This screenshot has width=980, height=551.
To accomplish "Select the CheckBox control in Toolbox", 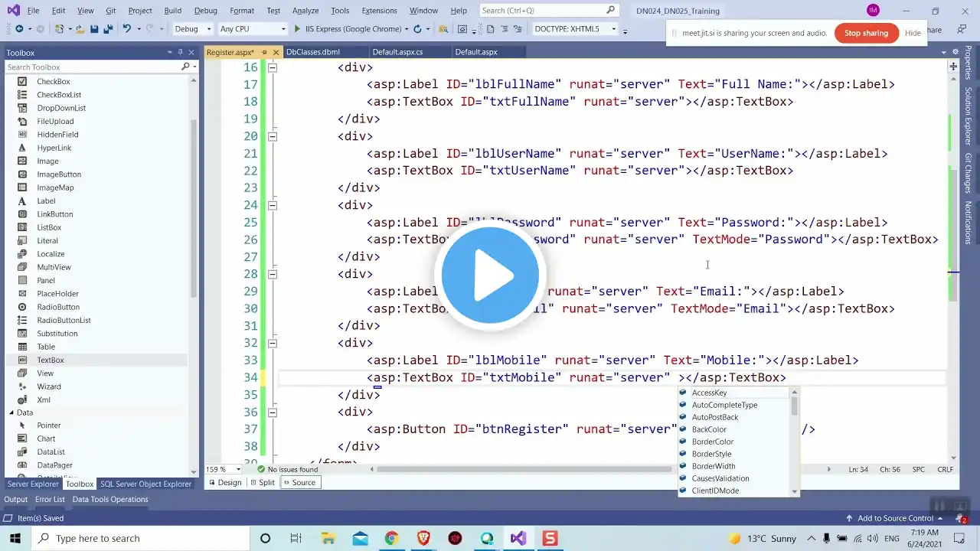I will pos(53,81).
